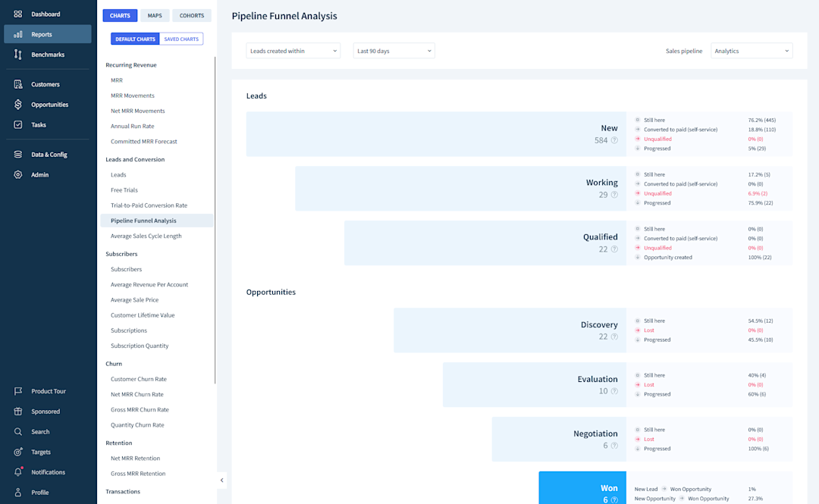Navigate to Opportunities via its sidebar icon
This screenshot has height=504, width=819.
(x=17, y=104)
